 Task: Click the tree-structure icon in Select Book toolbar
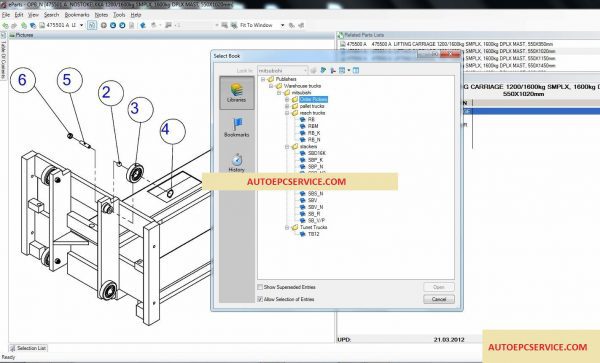pos(333,70)
